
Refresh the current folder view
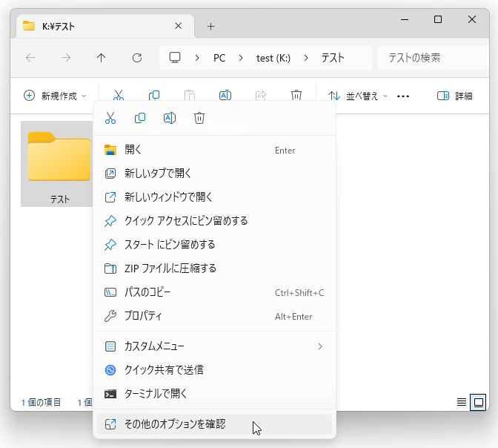coord(137,58)
